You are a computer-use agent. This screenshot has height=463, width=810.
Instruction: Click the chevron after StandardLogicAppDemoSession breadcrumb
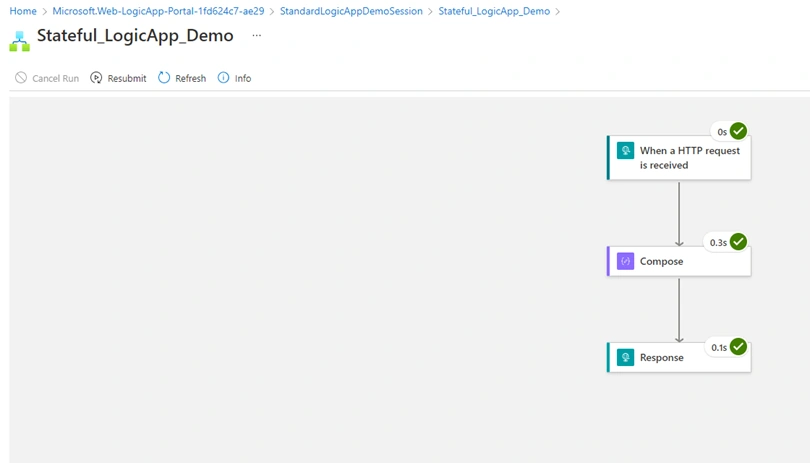(x=430, y=11)
